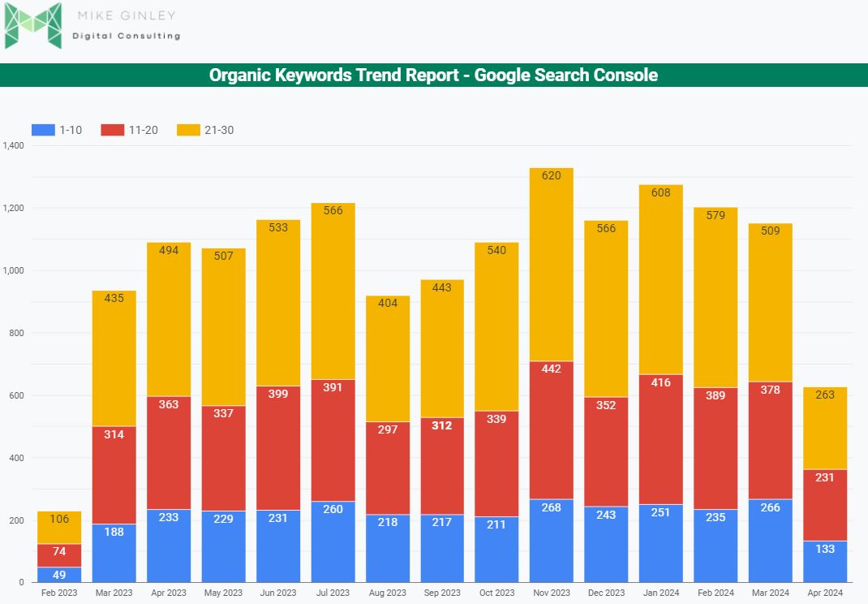Viewport: 868px width, 604px height.
Task: Click the Jan 2024 red segment labeled 416
Action: 661,439
